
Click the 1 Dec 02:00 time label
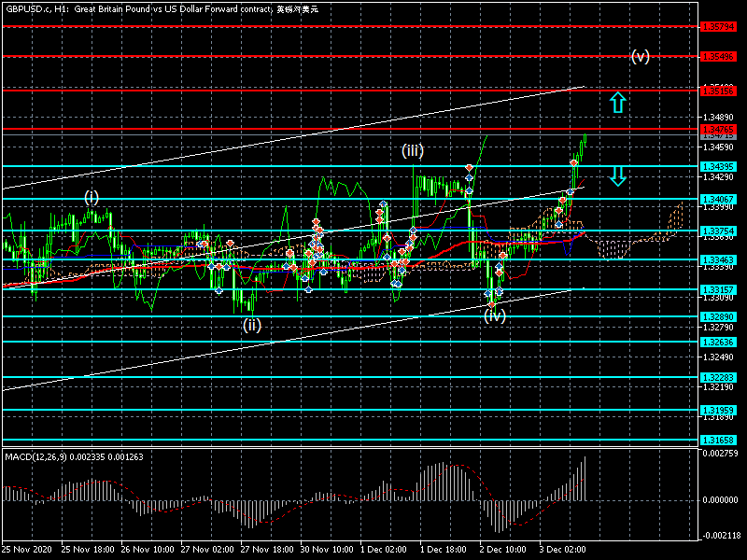click(384, 550)
